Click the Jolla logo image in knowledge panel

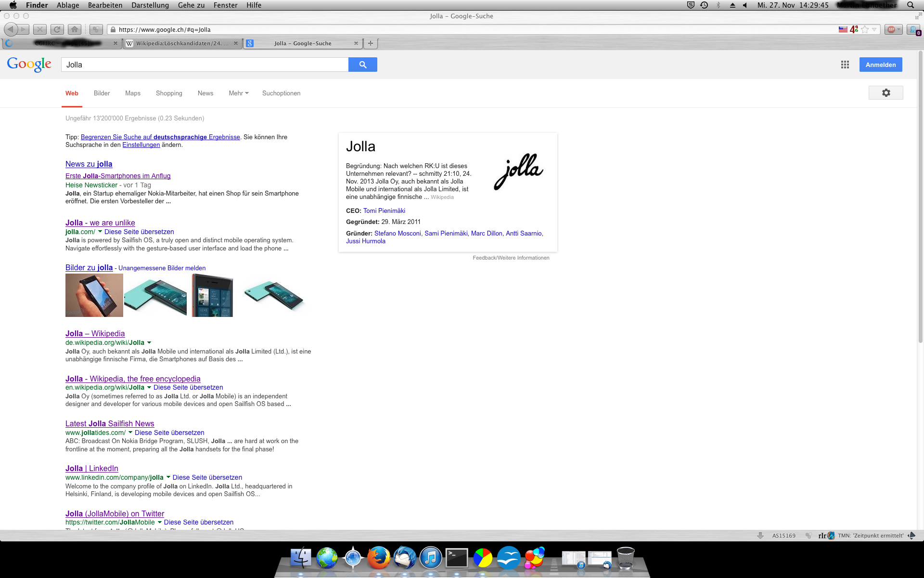pos(518,171)
